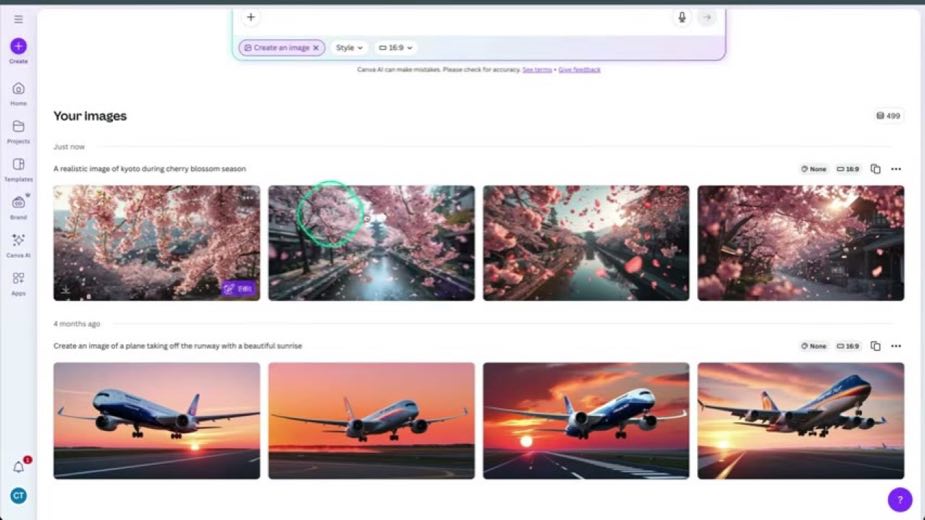
Task: Click 16:9 tag in the plane row
Action: (848, 346)
